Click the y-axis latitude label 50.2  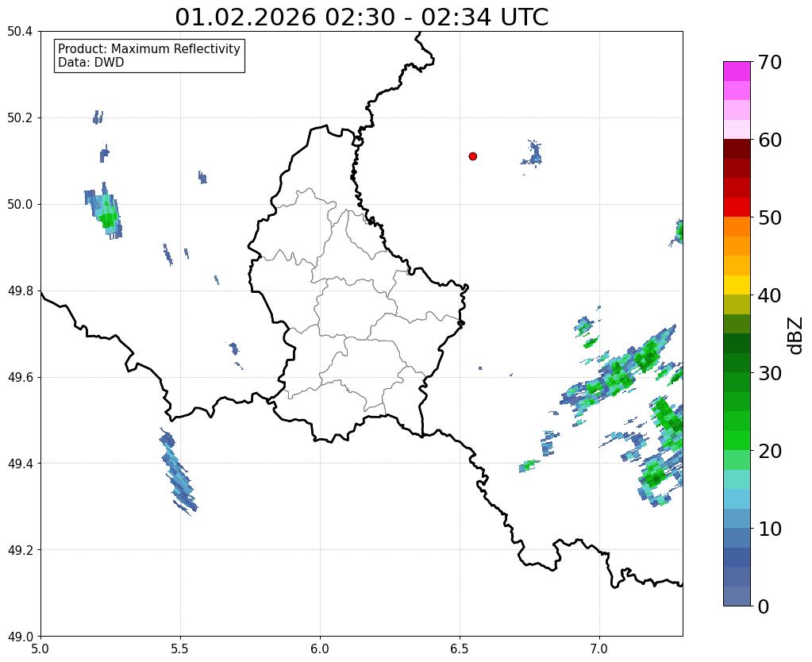[20, 117]
